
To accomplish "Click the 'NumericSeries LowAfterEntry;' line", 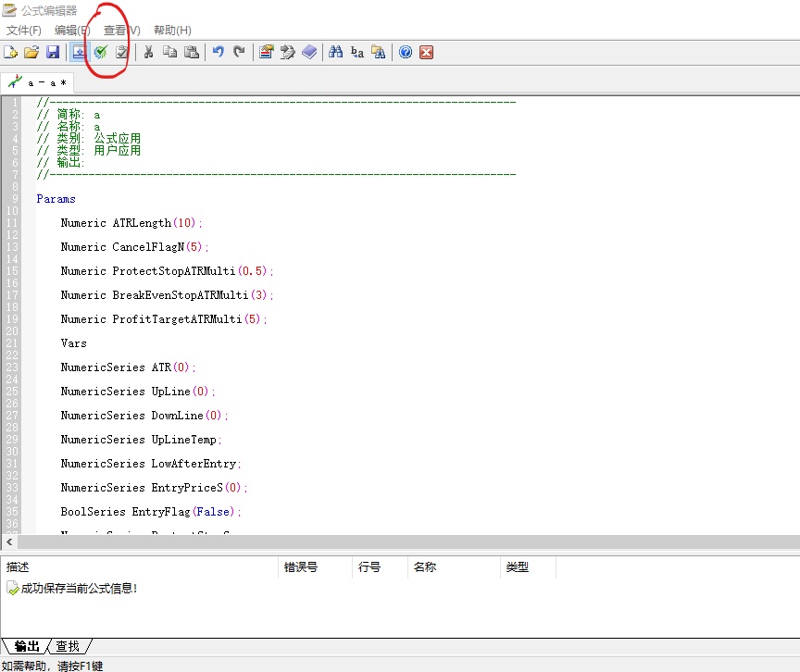I will point(151,463).
